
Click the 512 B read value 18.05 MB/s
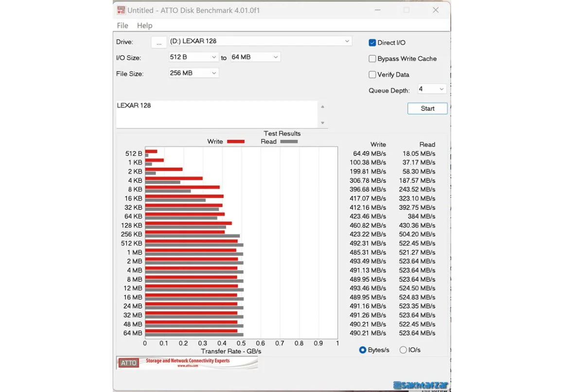coord(419,154)
